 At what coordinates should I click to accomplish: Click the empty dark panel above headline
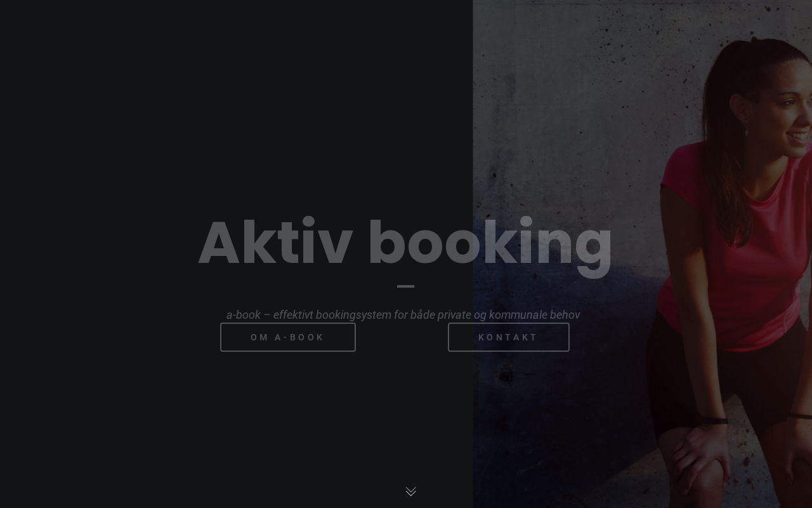(x=236, y=102)
